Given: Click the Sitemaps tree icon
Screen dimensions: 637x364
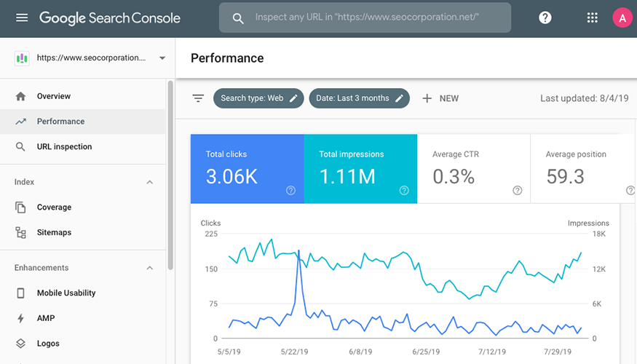Looking at the screenshot, I should coord(20,232).
